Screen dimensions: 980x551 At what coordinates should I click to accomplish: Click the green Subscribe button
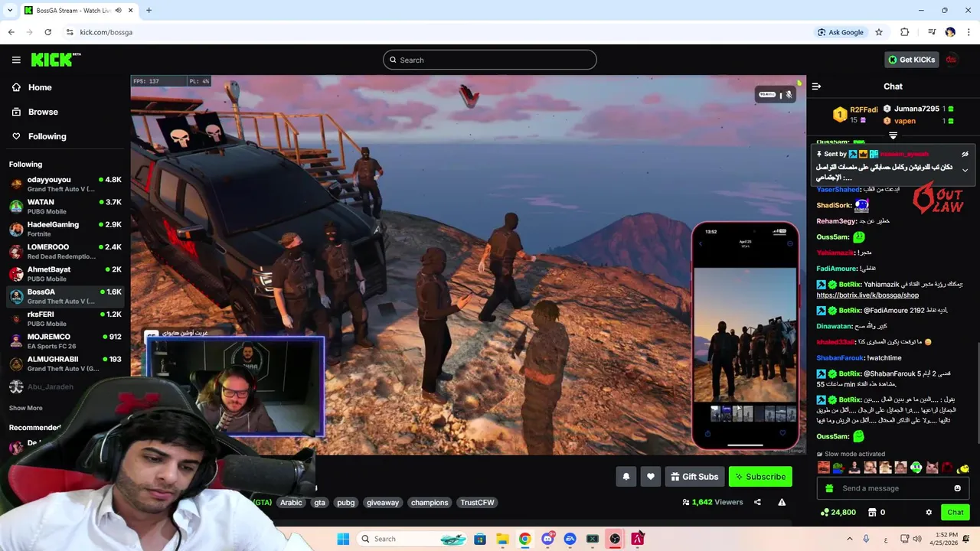click(x=760, y=477)
